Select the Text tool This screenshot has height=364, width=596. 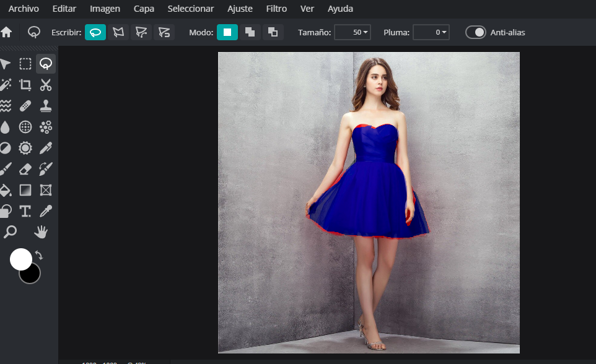pos(25,211)
